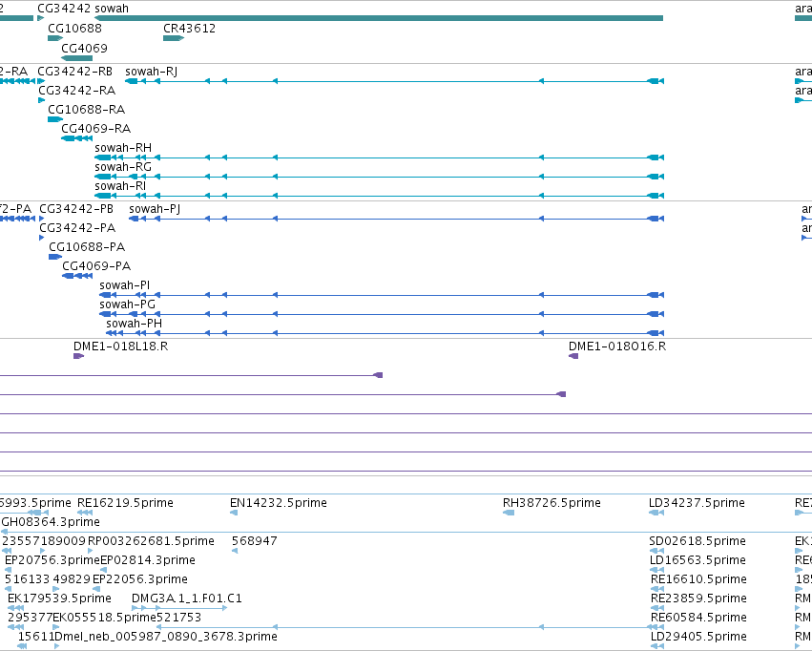Open the CG34242-RB transcript label

[x=75, y=71]
